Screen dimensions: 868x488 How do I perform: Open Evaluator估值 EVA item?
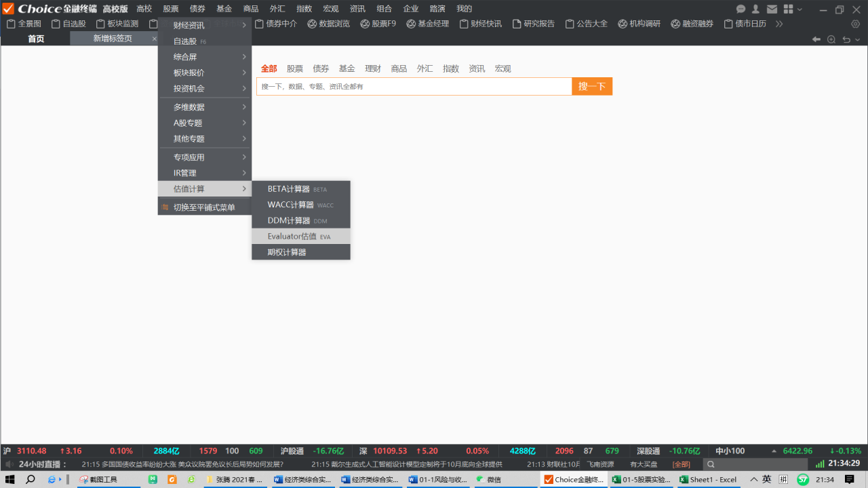[301, 236]
